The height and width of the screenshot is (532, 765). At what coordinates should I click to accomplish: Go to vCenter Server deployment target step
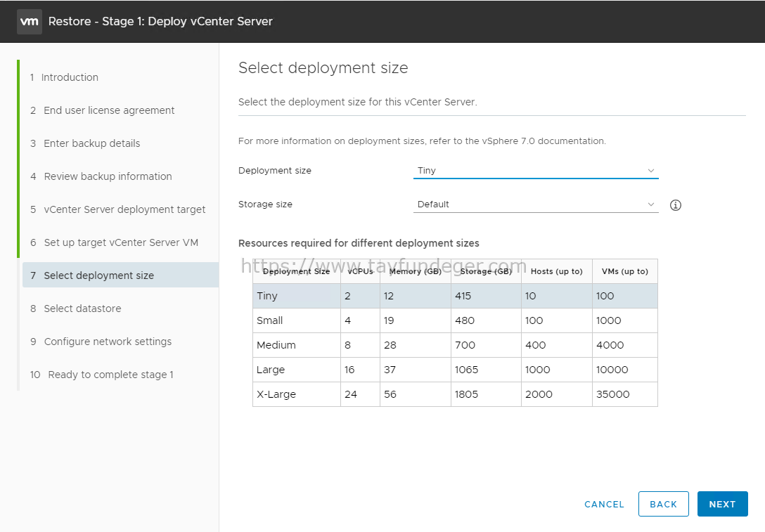117,209
